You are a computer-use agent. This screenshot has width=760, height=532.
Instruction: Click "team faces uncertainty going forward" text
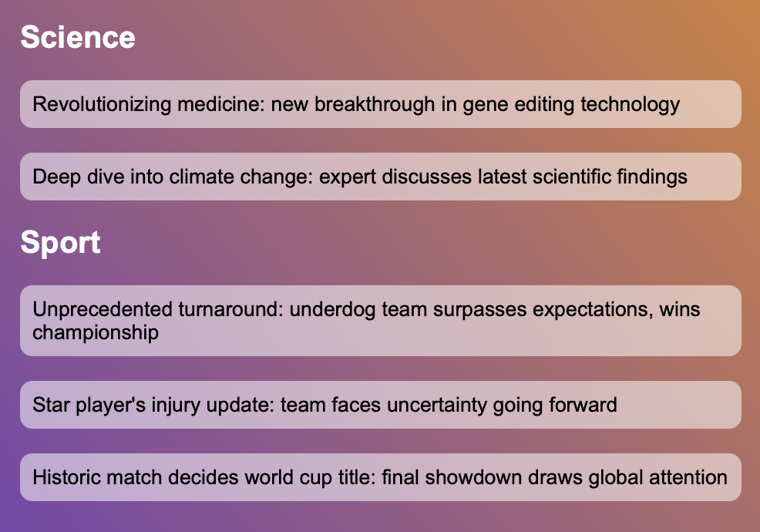click(x=449, y=405)
